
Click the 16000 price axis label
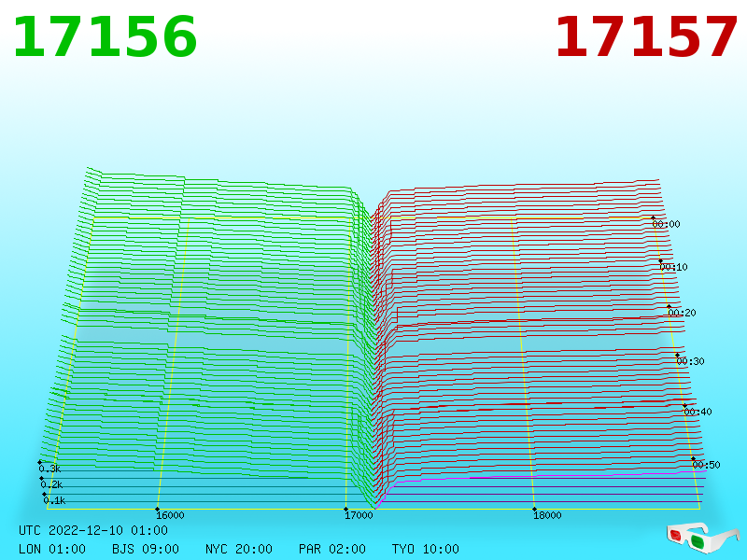pos(170,515)
